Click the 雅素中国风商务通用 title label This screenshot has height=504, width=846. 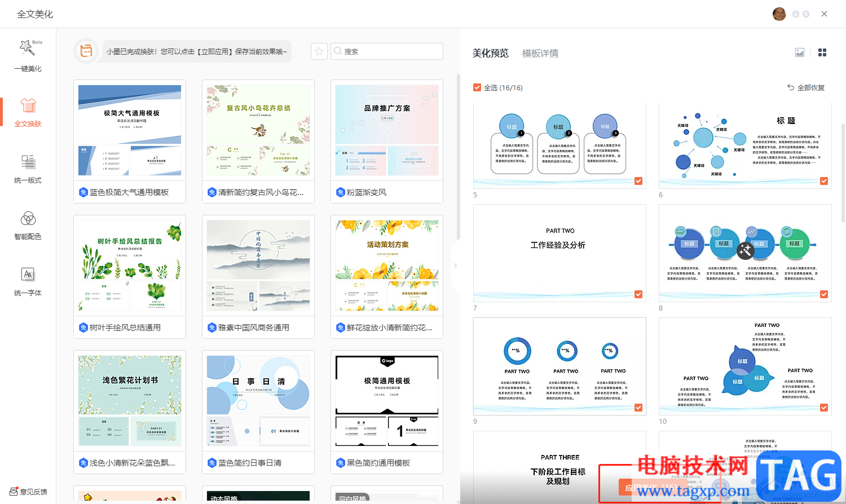(254, 328)
